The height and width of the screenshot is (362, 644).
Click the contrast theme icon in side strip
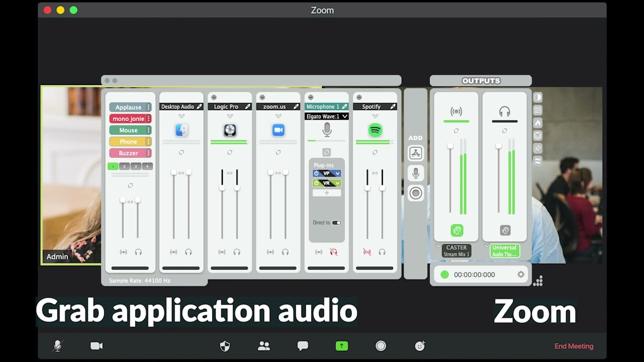click(537, 97)
